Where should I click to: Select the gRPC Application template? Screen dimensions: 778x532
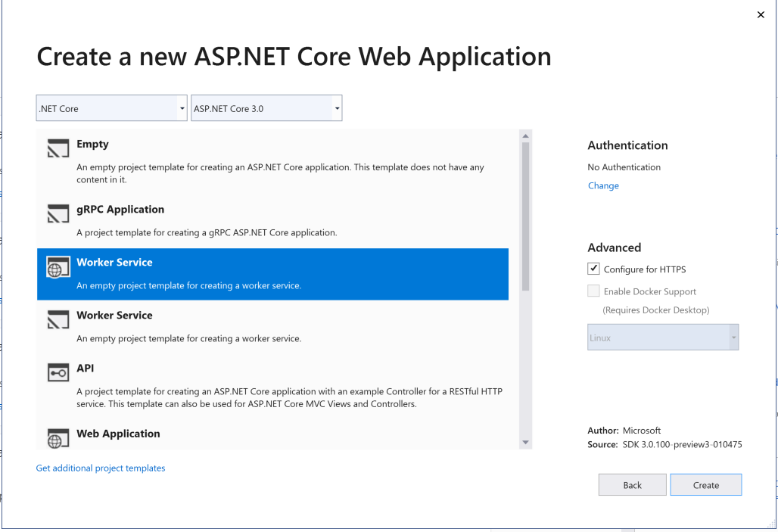227,219
